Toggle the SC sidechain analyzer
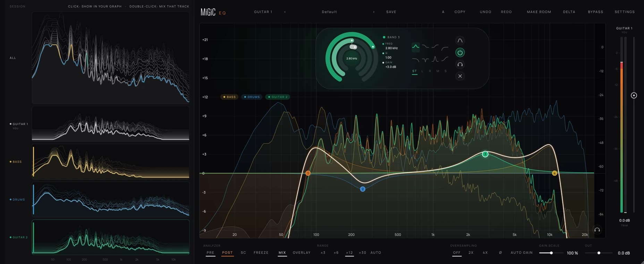 click(x=243, y=253)
